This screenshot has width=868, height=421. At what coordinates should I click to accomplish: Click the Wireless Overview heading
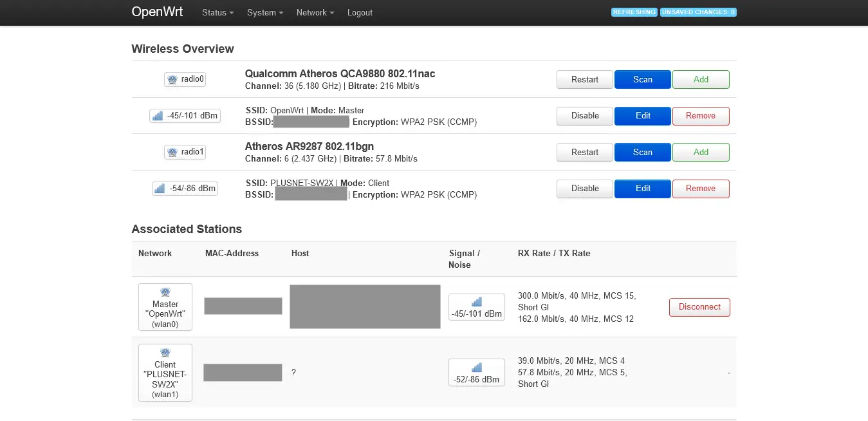(183, 49)
